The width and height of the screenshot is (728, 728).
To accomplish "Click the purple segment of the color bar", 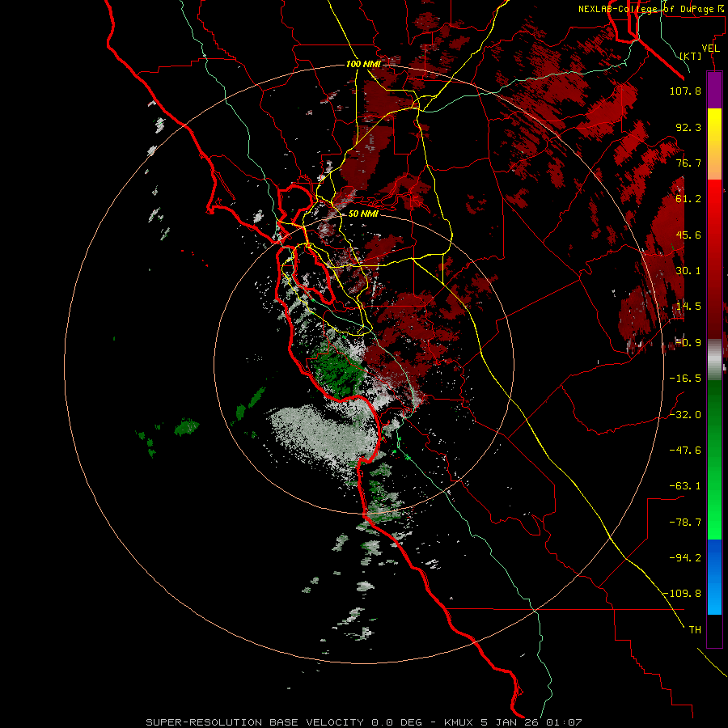I will (x=714, y=91).
